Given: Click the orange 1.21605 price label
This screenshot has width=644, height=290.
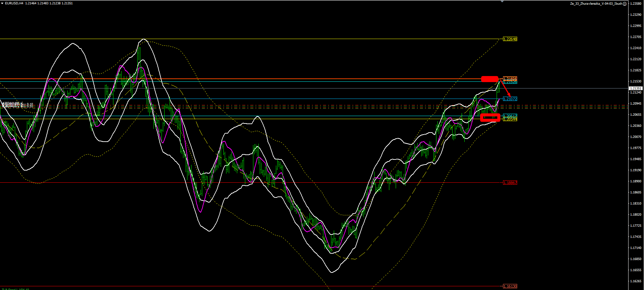Looking at the screenshot, I should 510,79.
